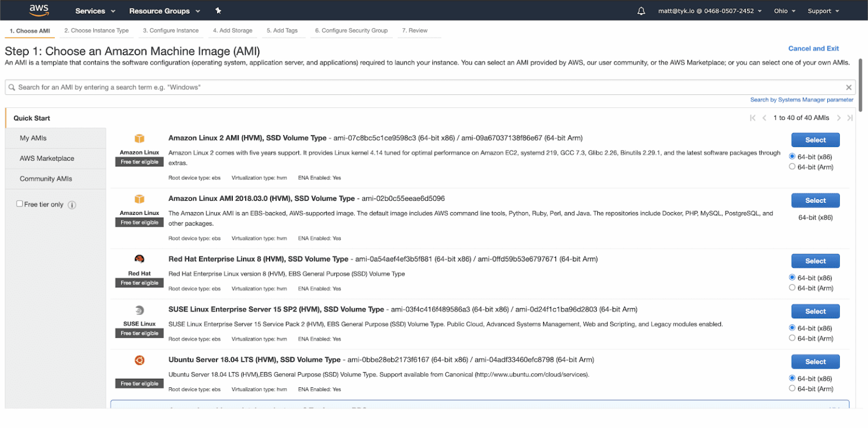
Task: Go to previous page of AMIs
Action: [764, 118]
